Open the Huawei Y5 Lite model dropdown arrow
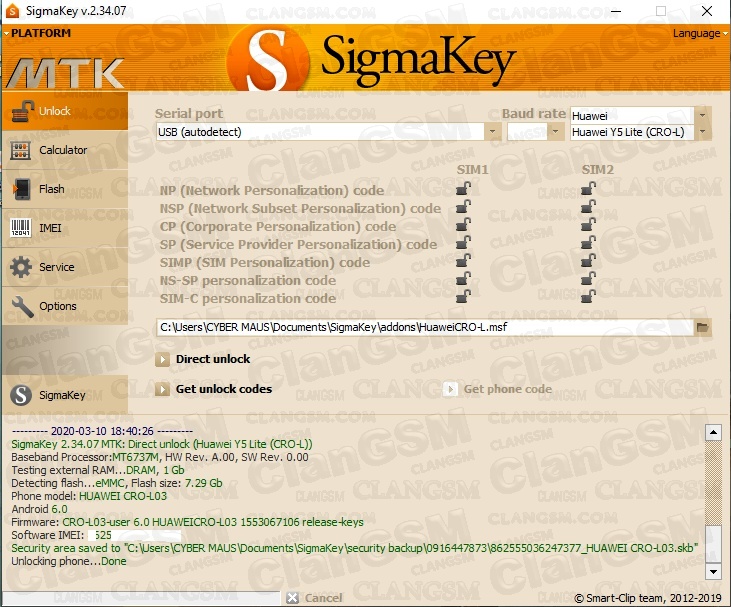Viewport: 731px width, 607px height. 702,132
